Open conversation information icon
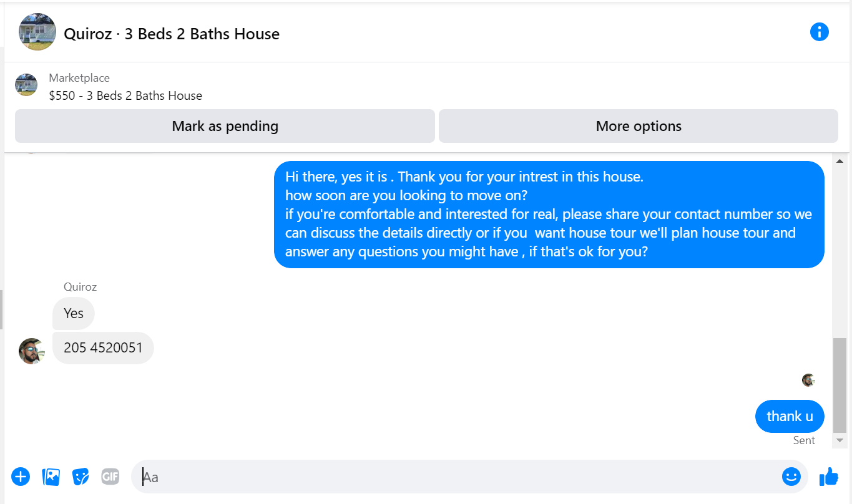852x504 pixels. coord(819,32)
